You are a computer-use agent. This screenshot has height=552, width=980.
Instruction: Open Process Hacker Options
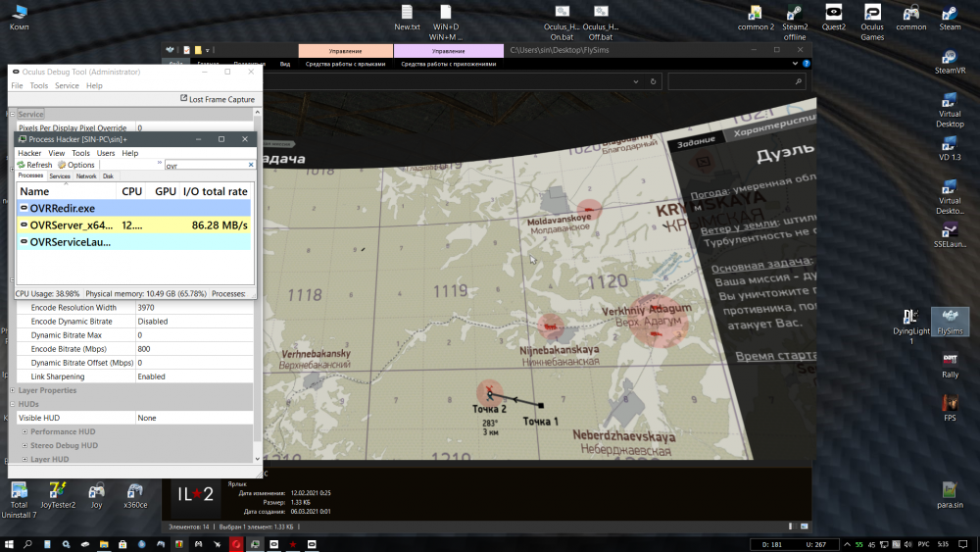76,165
